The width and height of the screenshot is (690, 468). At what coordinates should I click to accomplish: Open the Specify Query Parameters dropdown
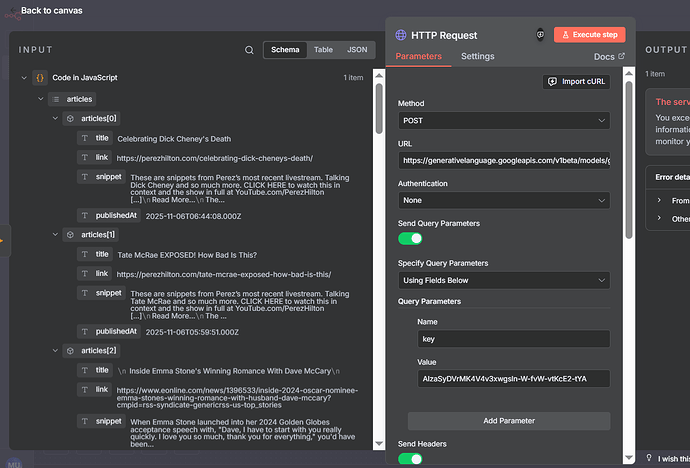(504, 281)
